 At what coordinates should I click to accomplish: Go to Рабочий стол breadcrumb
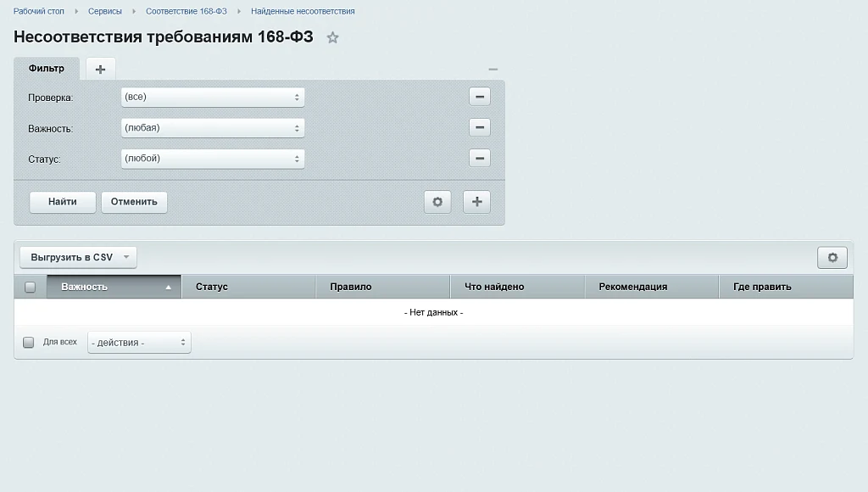click(x=39, y=11)
